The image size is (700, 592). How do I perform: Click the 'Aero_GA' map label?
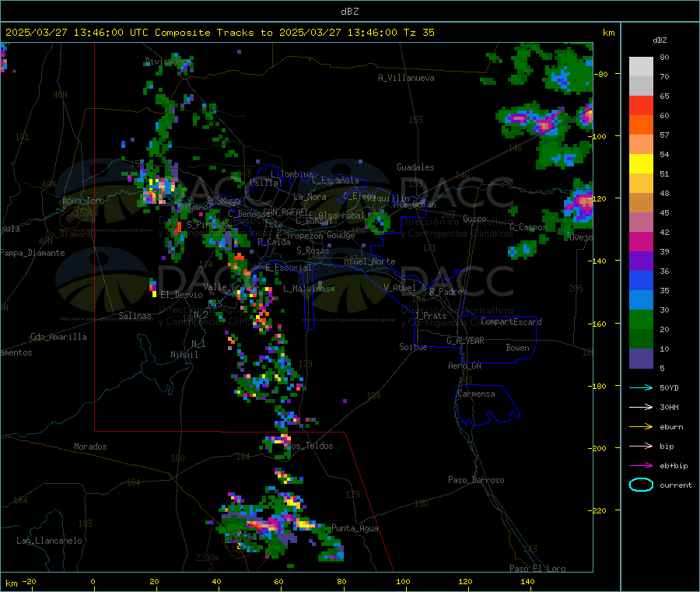464,366
